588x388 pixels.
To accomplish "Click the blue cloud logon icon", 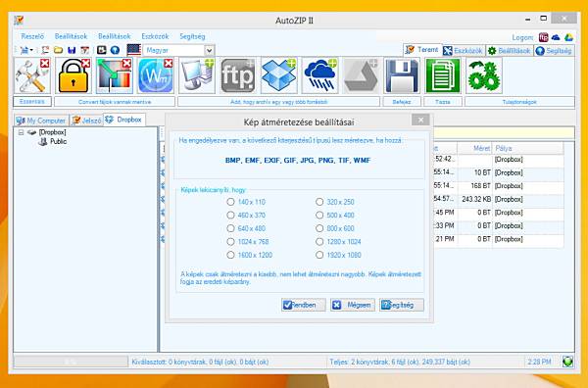I will (556, 37).
